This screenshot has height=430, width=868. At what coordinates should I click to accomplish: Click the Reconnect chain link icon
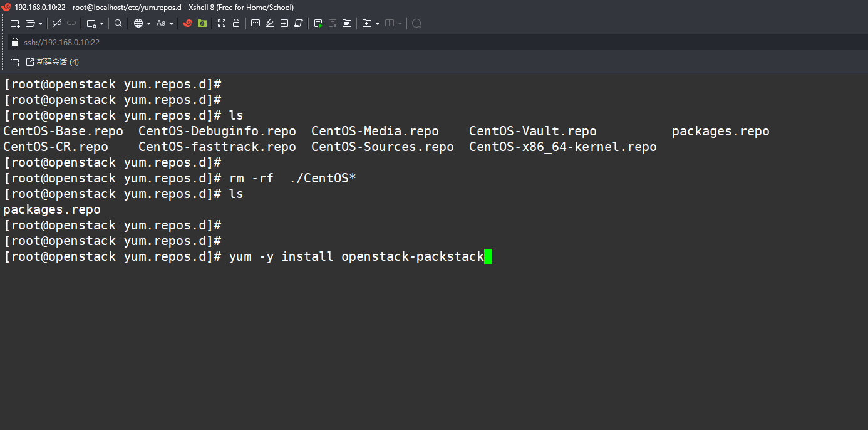pyautogui.click(x=71, y=23)
